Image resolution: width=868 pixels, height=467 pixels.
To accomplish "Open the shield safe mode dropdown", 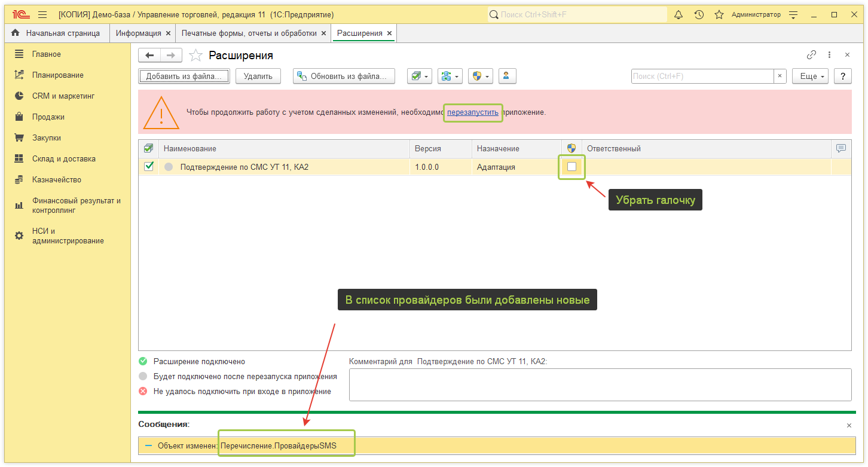I will click(481, 76).
